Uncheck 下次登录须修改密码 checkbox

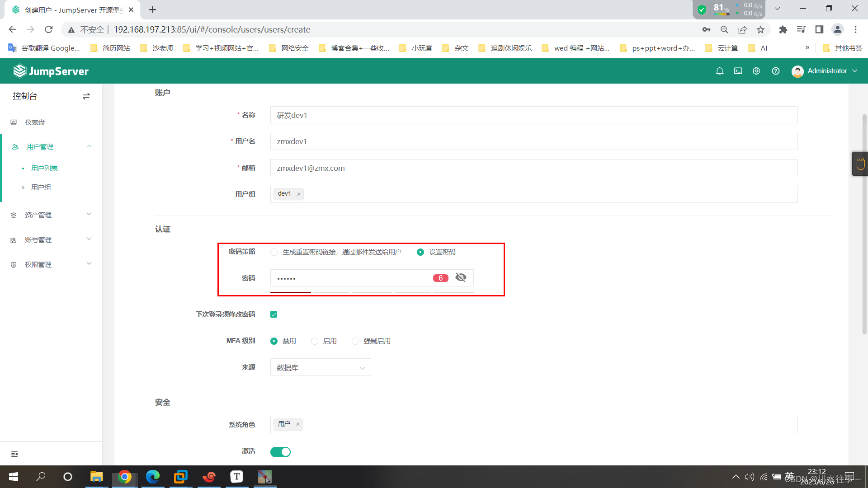click(274, 314)
